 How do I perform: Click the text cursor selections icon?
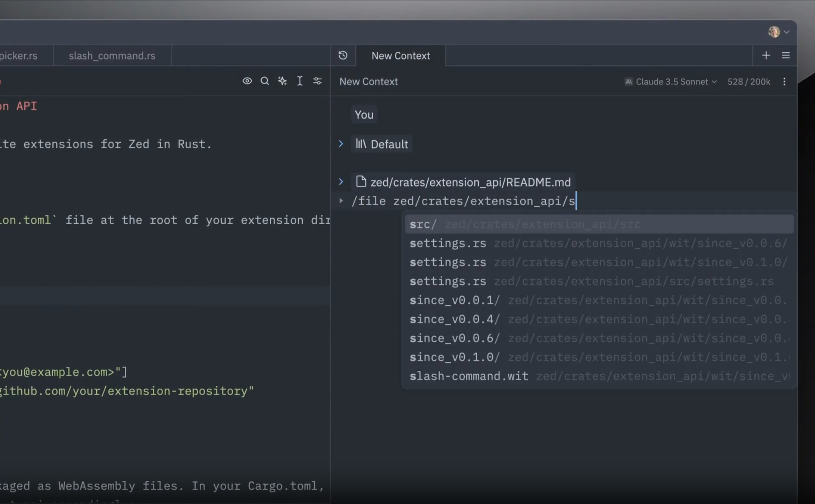(300, 81)
